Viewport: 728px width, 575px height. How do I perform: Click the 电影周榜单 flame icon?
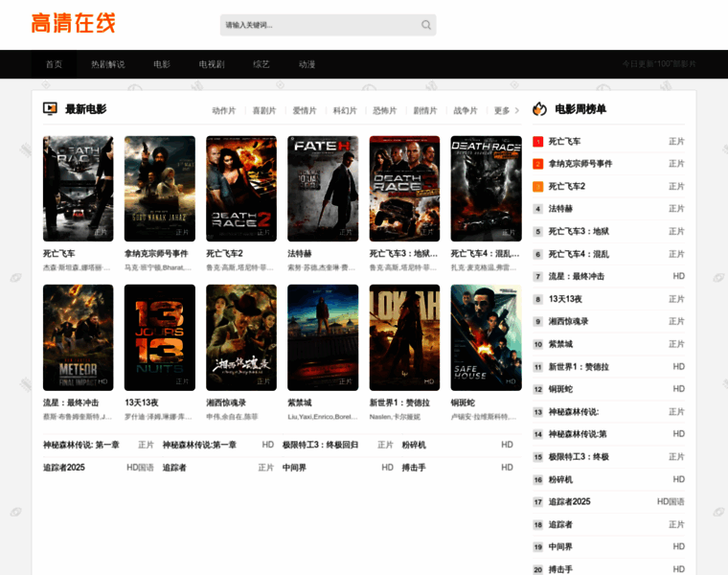pos(539,108)
